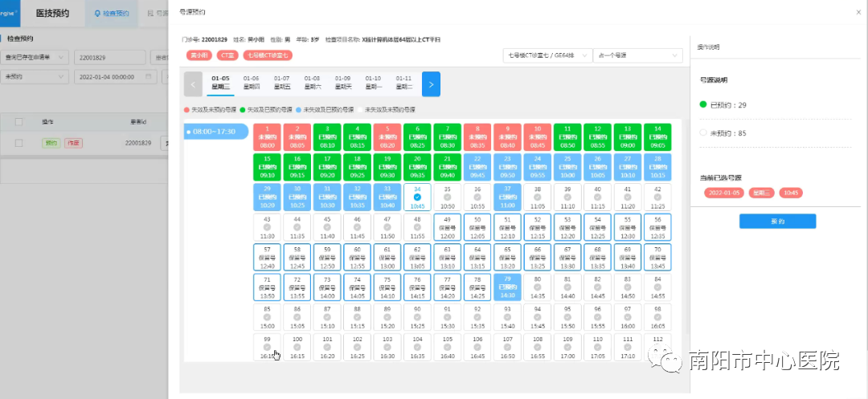Viewport: 868px width, 399px height.
Task: Click the check icon in slot 38
Action: [538, 197]
